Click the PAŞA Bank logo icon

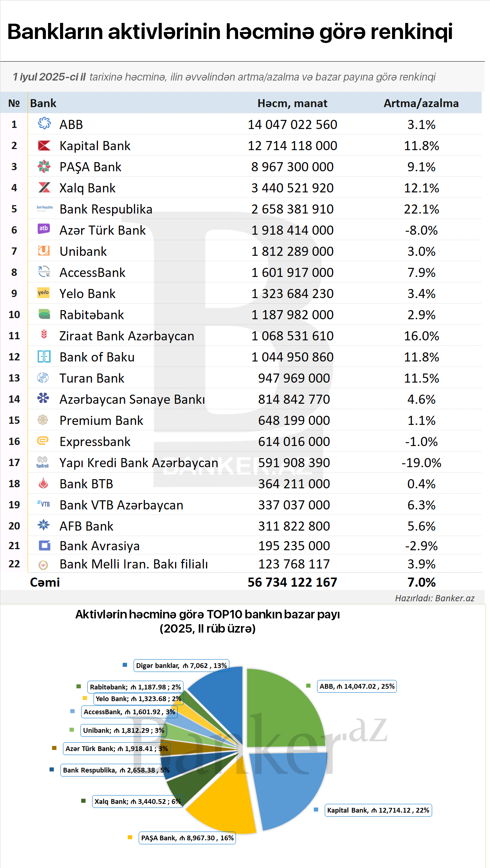pyautogui.click(x=44, y=166)
